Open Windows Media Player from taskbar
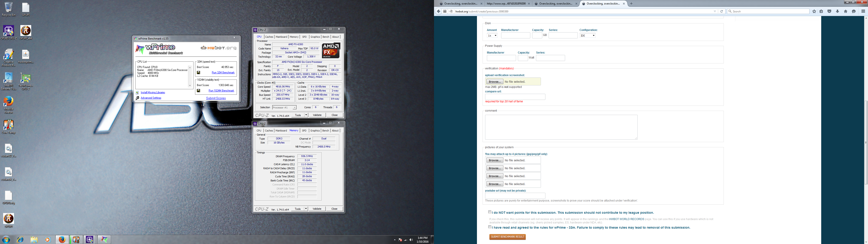 point(47,240)
